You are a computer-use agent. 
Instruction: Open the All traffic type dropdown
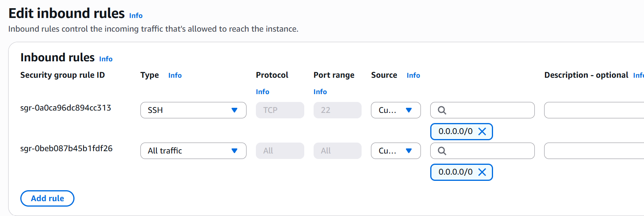tap(193, 151)
